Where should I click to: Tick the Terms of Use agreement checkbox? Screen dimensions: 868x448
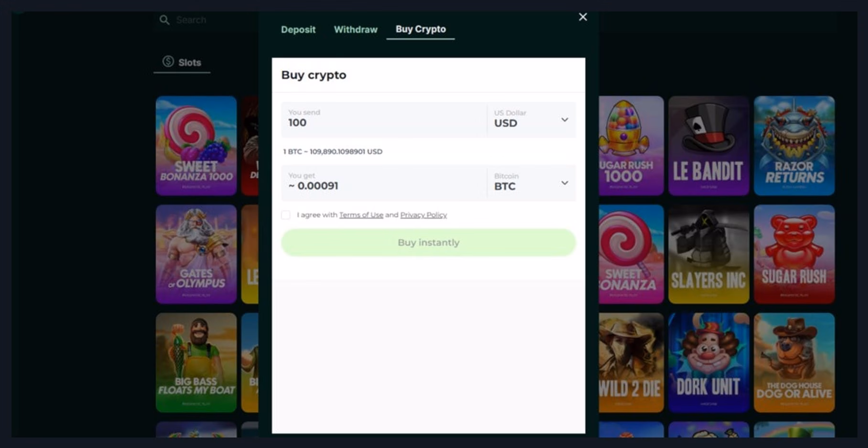[286, 215]
